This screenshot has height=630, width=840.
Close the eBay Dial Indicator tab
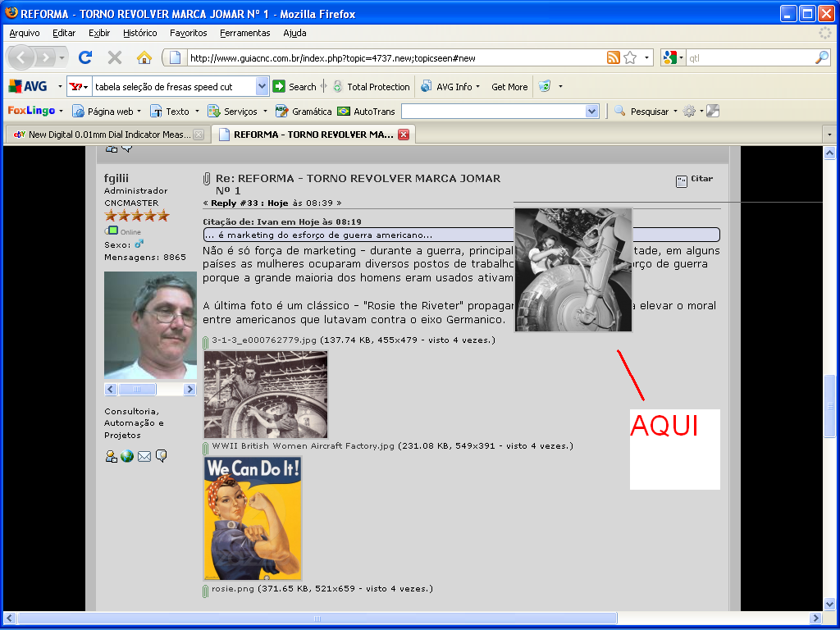coord(199,135)
